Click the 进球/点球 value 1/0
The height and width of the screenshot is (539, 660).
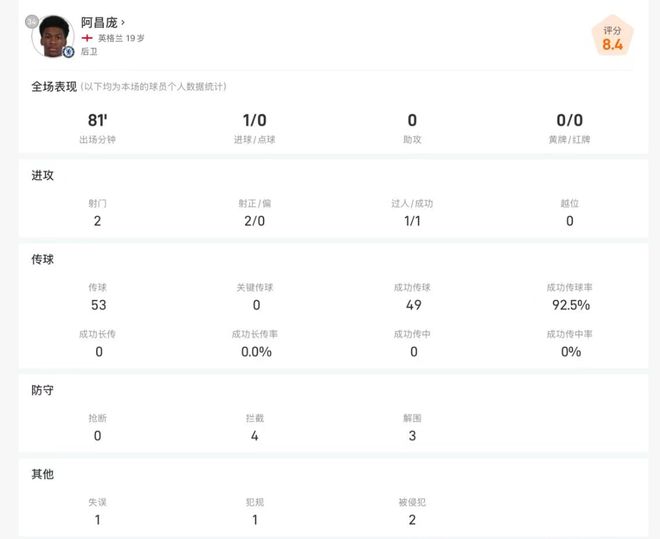click(254, 120)
